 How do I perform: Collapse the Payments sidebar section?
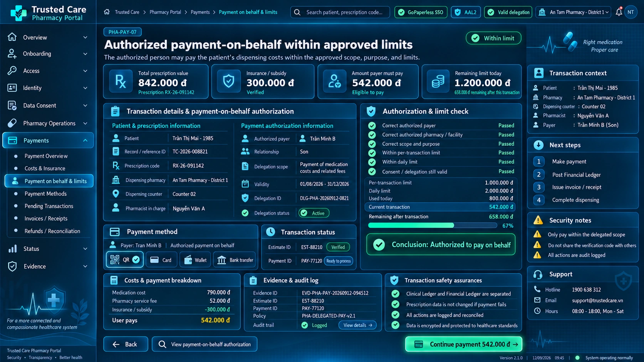tap(48, 140)
